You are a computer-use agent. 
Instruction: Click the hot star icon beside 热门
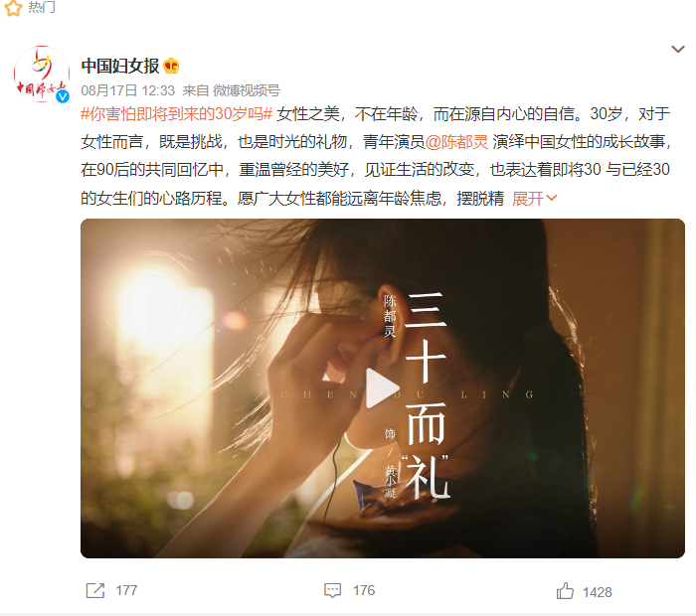pos(13,8)
